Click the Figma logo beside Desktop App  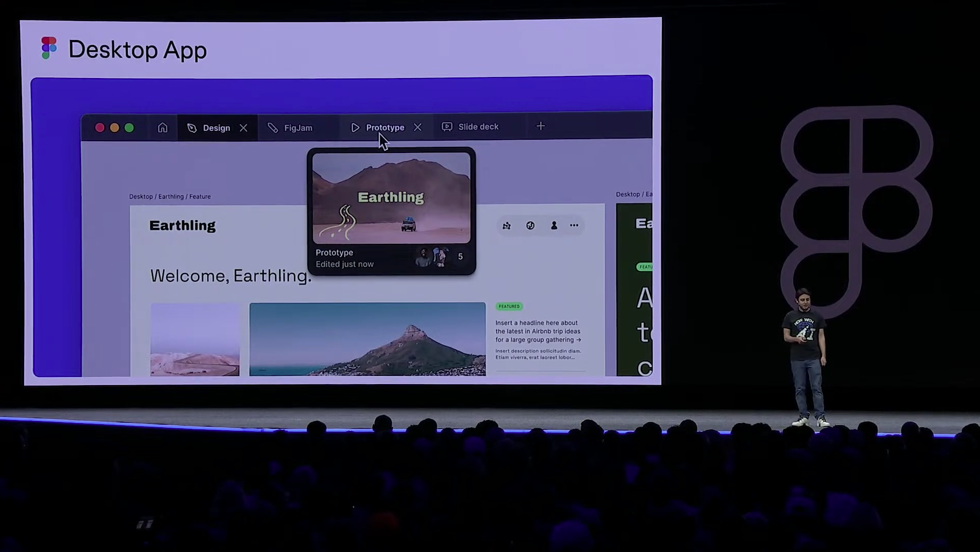point(49,48)
